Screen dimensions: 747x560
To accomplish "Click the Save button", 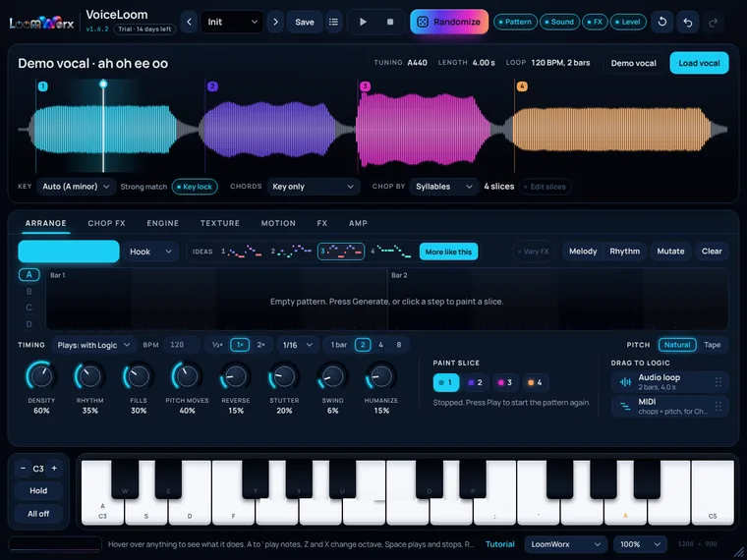I will point(305,22).
